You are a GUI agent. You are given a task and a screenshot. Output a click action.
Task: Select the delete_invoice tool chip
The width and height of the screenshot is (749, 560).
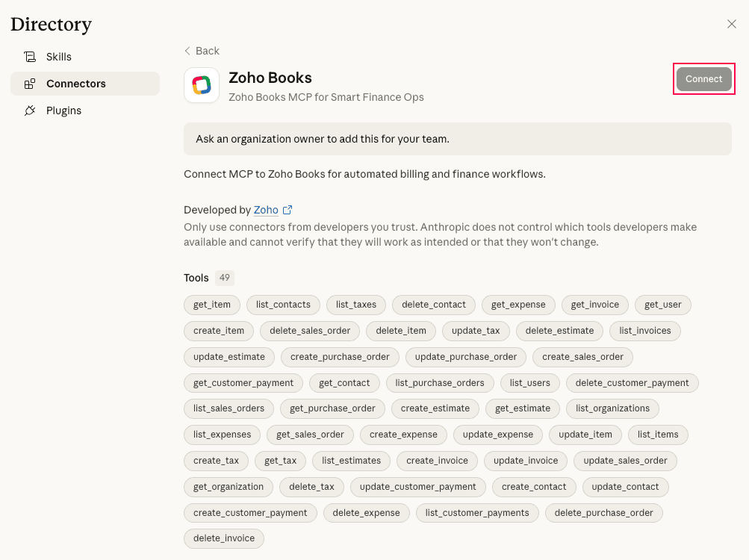click(223, 538)
